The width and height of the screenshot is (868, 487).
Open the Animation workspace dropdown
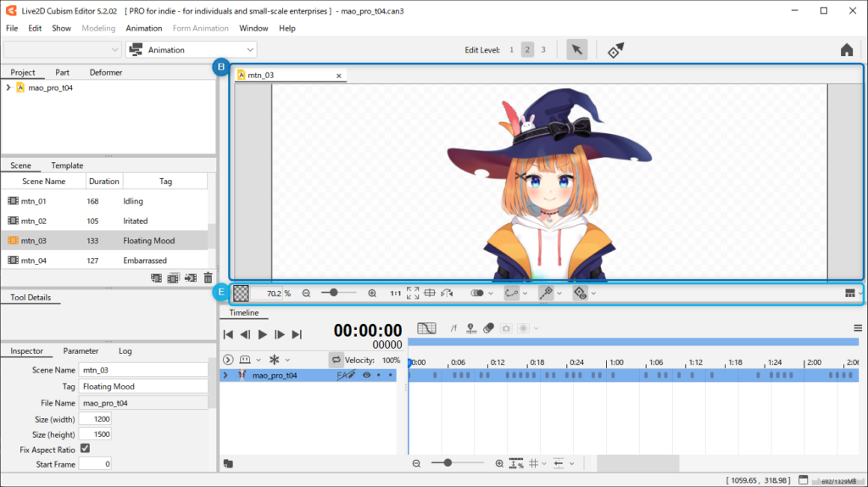191,50
